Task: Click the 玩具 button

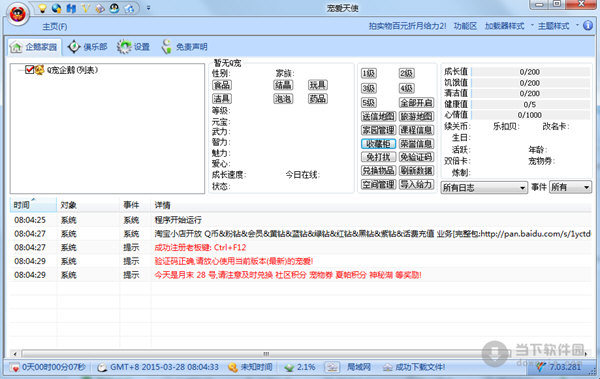Action: 318,85
